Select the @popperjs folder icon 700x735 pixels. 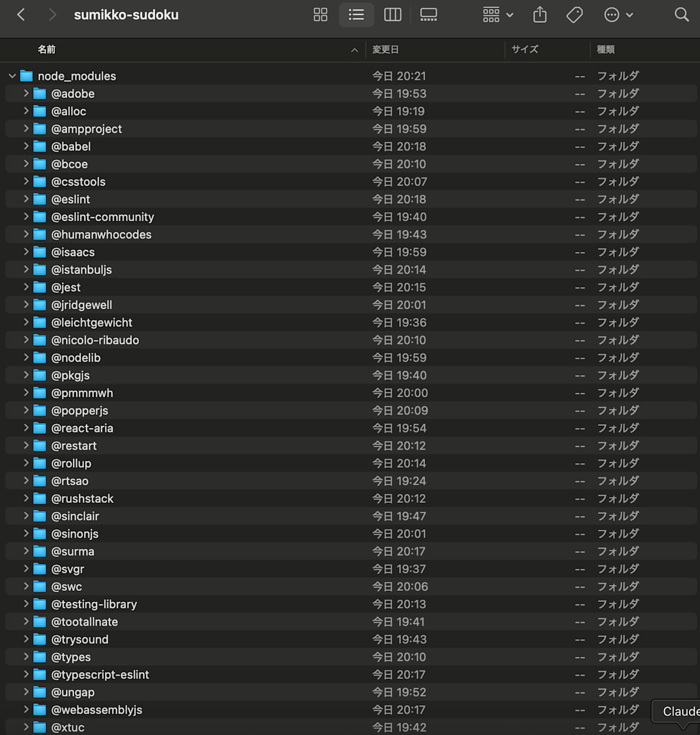coord(40,411)
